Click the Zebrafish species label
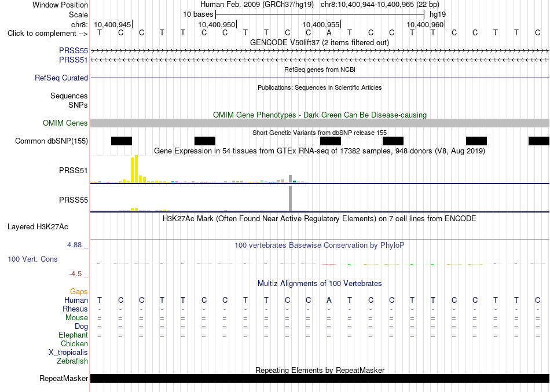The height and width of the screenshot is (392, 550). (x=72, y=361)
